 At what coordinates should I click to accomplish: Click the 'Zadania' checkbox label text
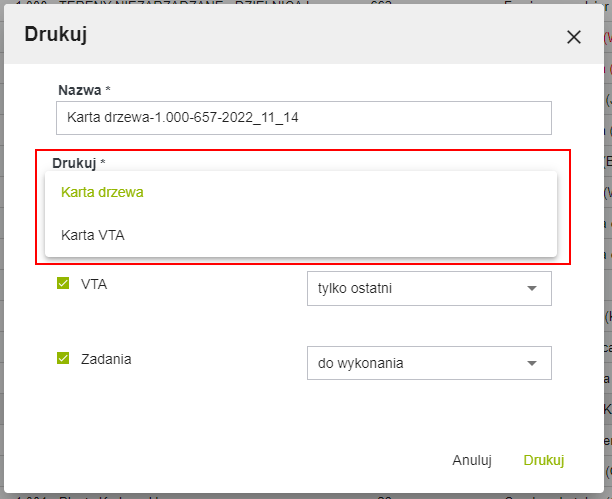tap(106, 358)
